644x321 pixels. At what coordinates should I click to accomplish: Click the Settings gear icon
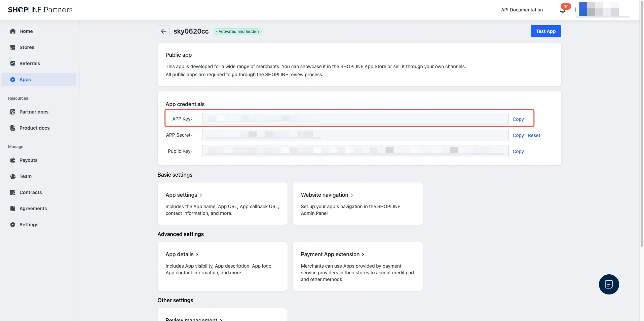coord(13,225)
